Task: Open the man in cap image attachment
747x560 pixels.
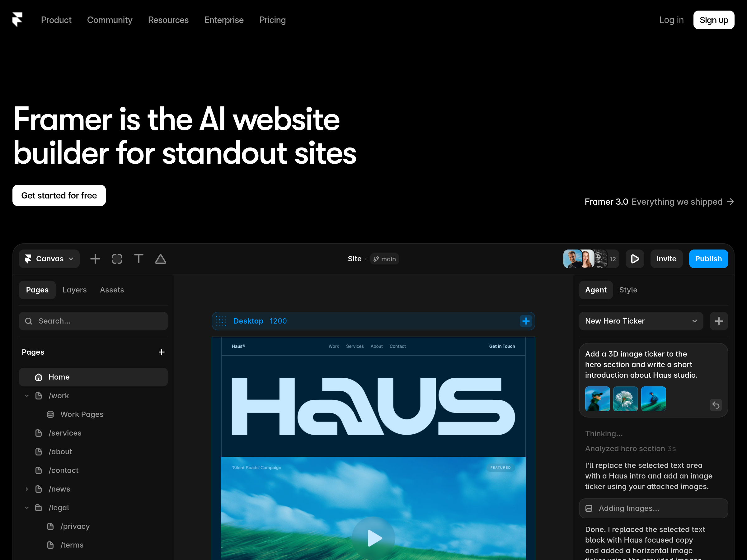Action: 597,399
